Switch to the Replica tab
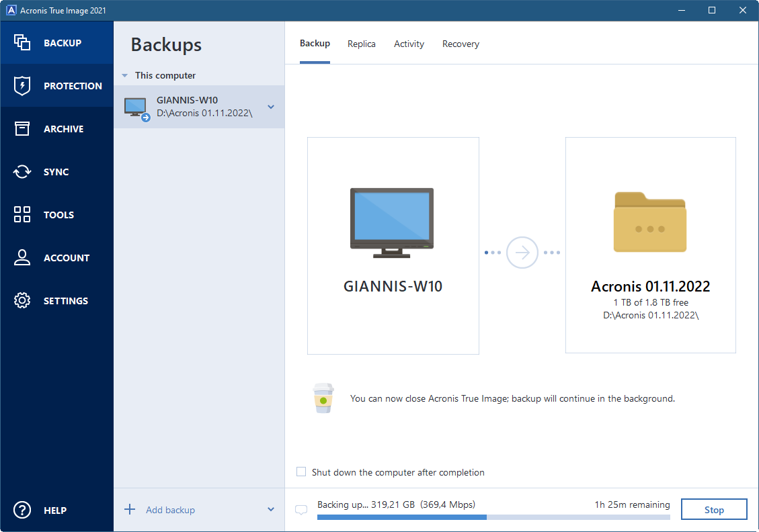Viewport: 759px width, 532px height. click(362, 44)
